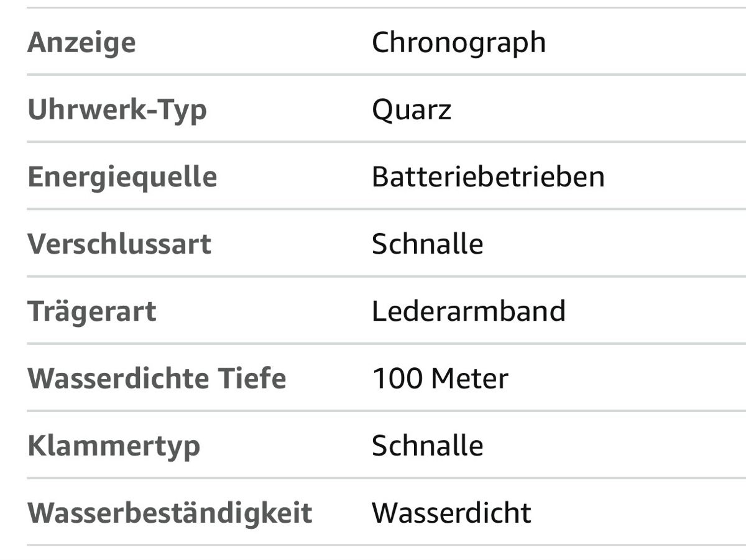
Task: Click the Klammertyp label
Action: [x=114, y=446]
